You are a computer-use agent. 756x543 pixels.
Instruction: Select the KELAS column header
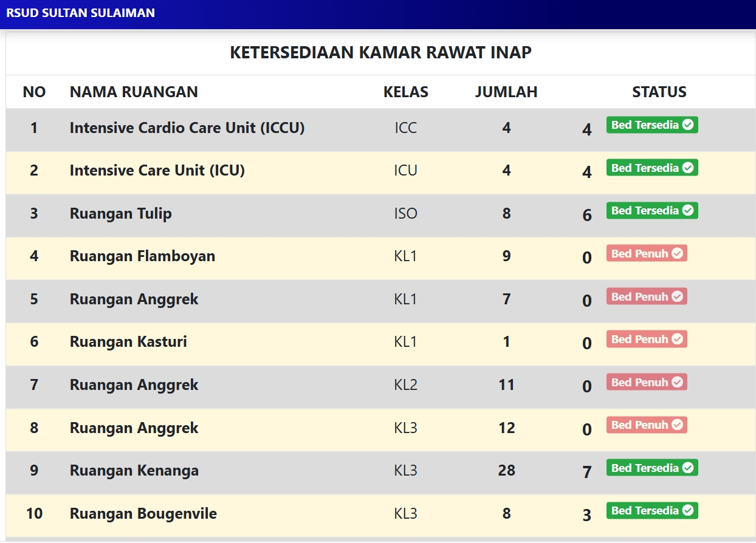405,92
